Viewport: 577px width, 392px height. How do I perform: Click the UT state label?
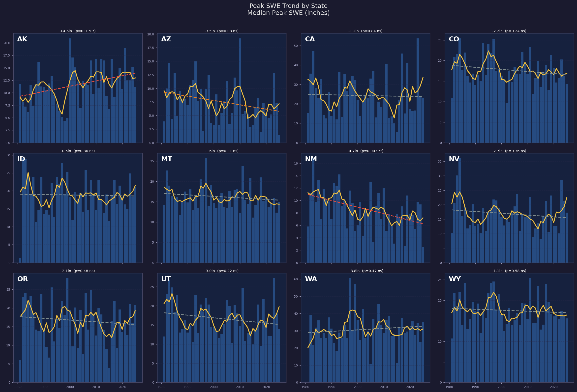point(166,279)
